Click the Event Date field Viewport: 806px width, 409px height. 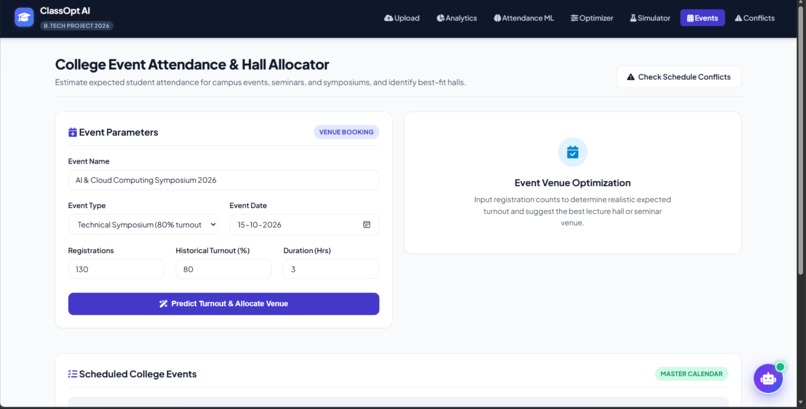pos(304,225)
